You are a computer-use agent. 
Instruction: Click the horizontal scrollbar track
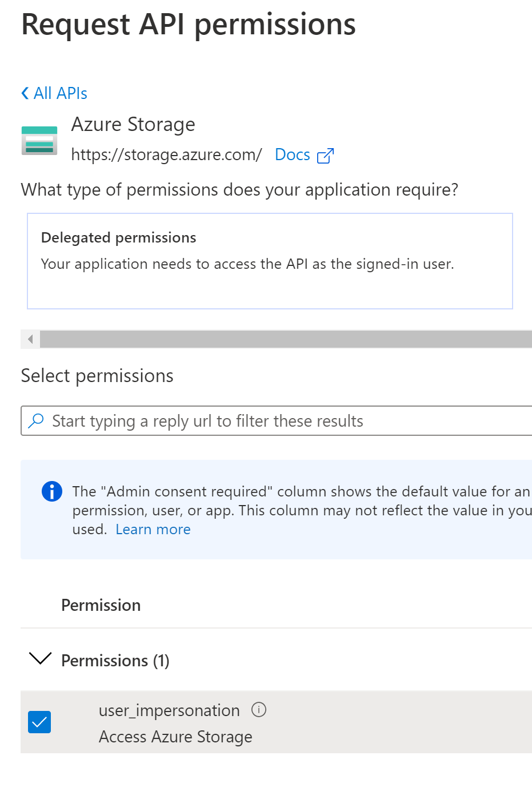pyautogui.click(x=286, y=339)
